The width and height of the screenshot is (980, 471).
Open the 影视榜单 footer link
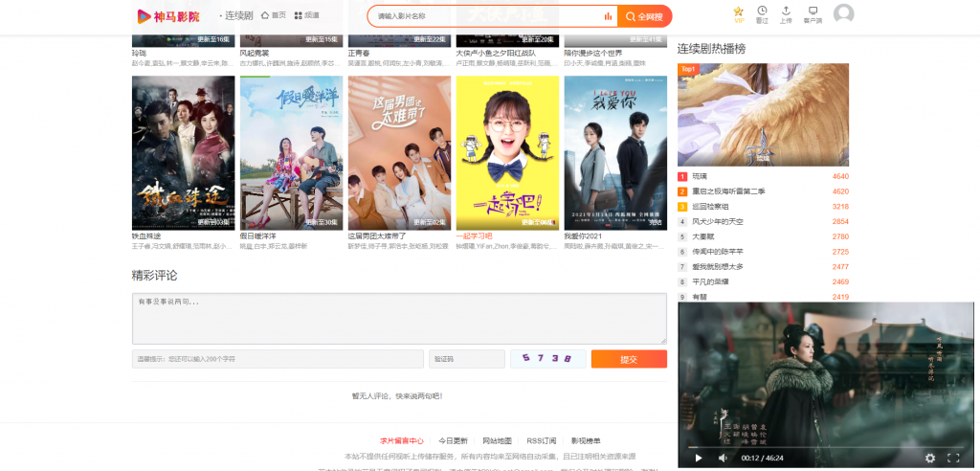pos(587,441)
